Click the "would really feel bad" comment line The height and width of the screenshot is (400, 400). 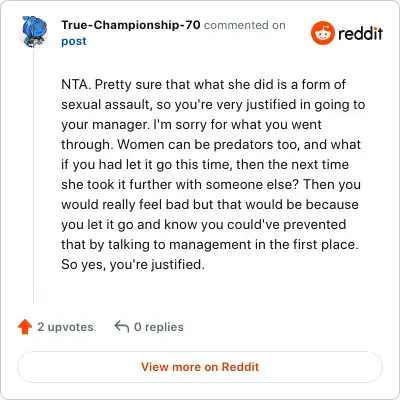(x=210, y=205)
